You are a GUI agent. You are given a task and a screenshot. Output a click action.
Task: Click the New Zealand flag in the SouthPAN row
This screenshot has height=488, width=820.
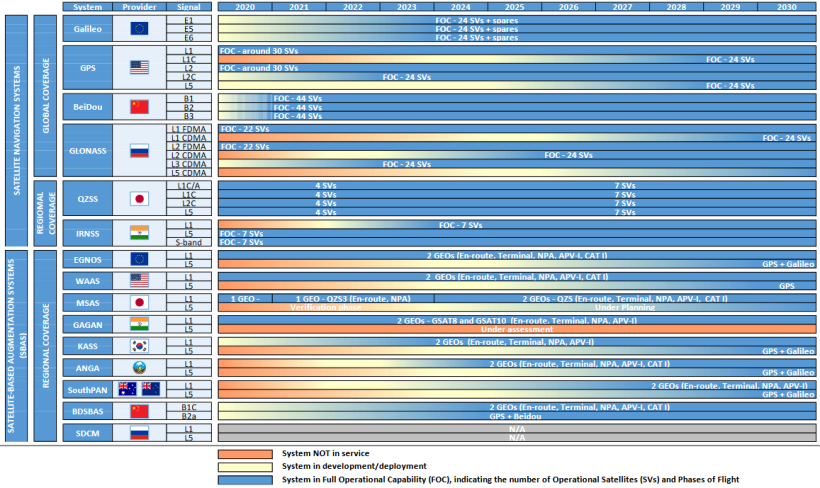tap(151, 389)
